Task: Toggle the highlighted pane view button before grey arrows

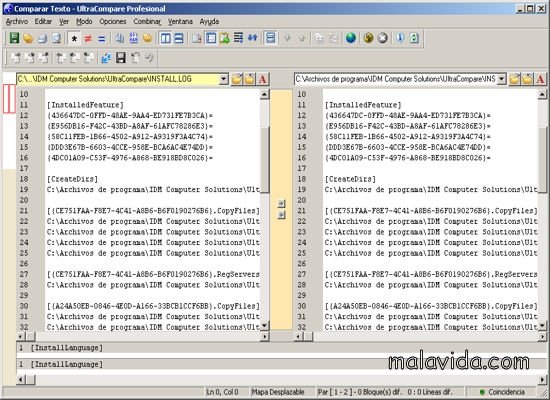Action: pos(270,38)
